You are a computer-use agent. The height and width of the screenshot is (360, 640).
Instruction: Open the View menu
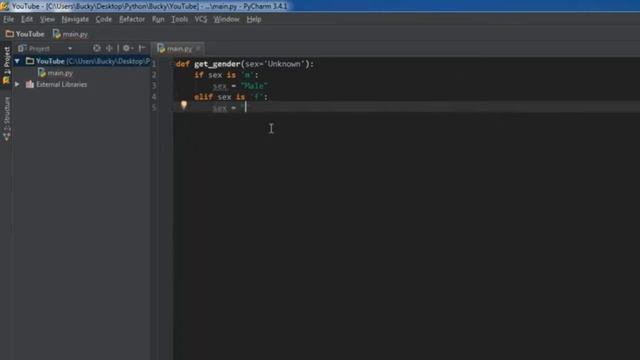coord(47,19)
